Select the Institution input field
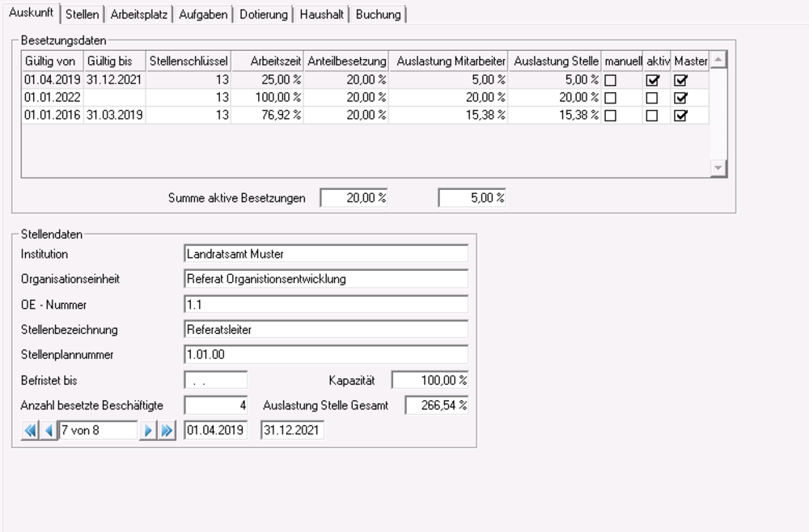This screenshot has width=809, height=532. coord(326,254)
